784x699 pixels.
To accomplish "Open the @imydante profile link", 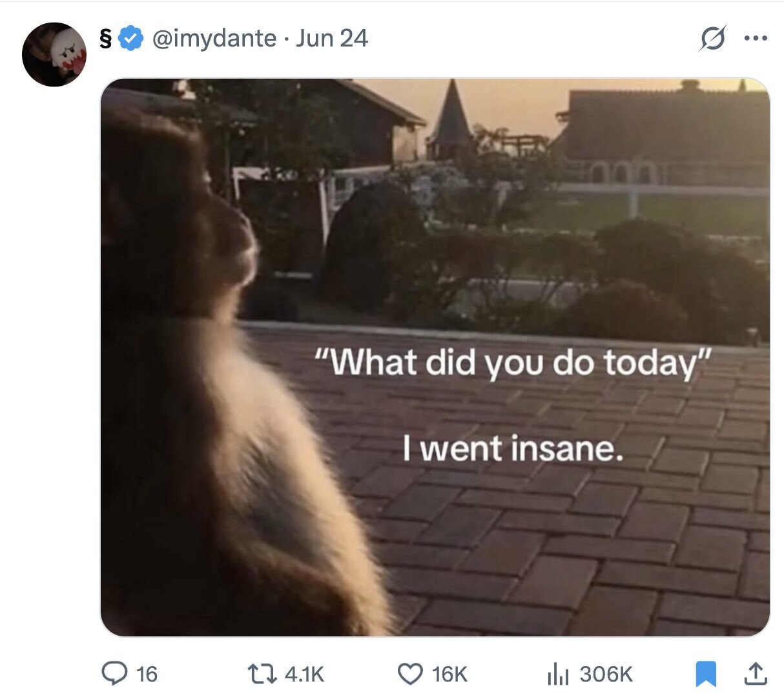I will tap(214, 39).
